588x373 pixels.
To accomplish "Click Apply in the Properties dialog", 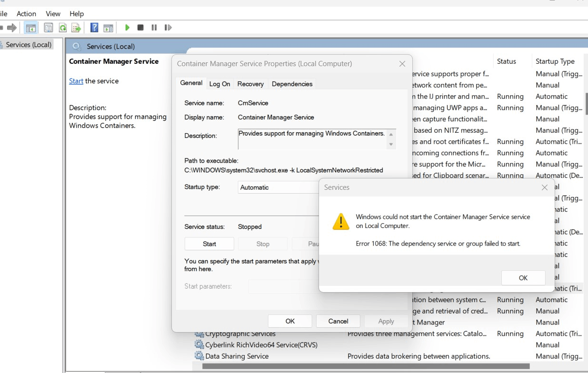I will (x=386, y=321).
